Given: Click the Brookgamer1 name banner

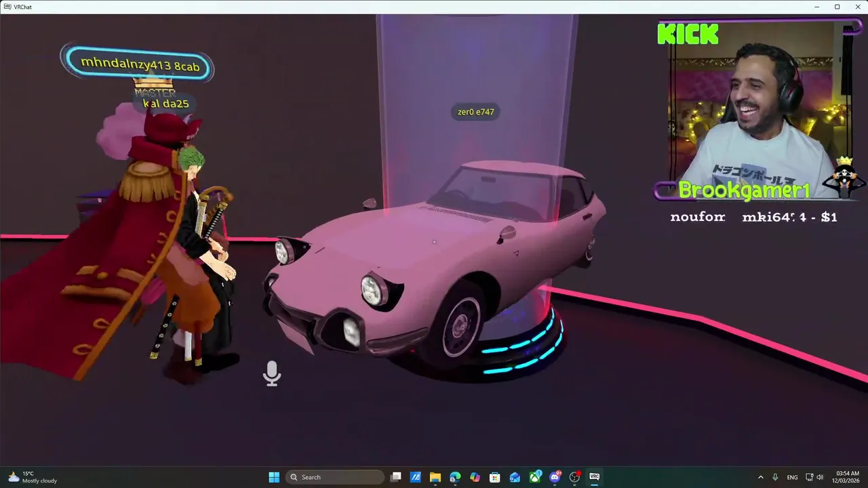Looking at the screenshot, I should pos(744,191).
